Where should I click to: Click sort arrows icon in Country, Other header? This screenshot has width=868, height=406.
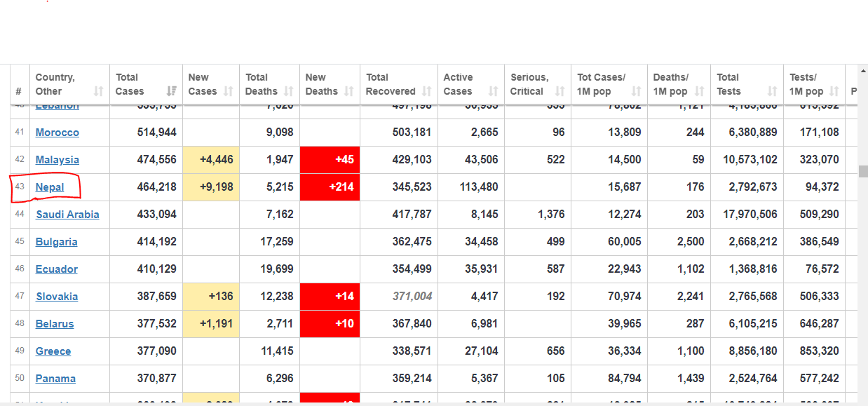click(98, 91)
